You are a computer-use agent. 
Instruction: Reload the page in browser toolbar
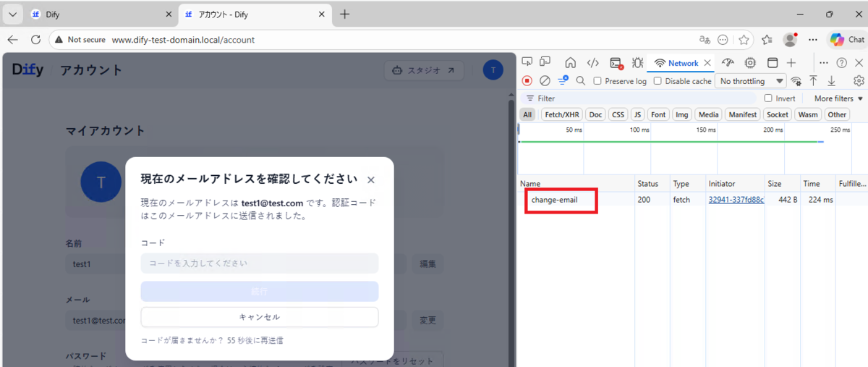[x=35, y=40]
